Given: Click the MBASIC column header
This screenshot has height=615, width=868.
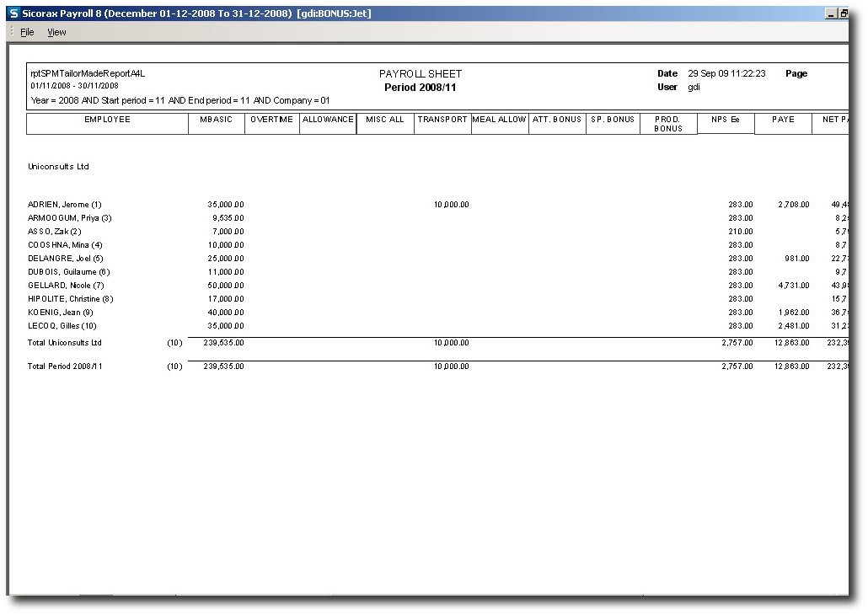Looking at the screenshot, I should click(x=216, y=120).
